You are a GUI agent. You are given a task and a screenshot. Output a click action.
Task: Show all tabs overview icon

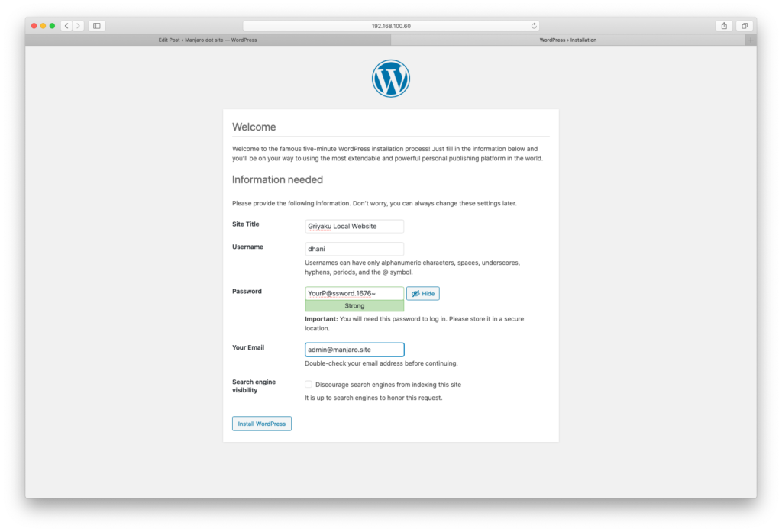point(745,26)
